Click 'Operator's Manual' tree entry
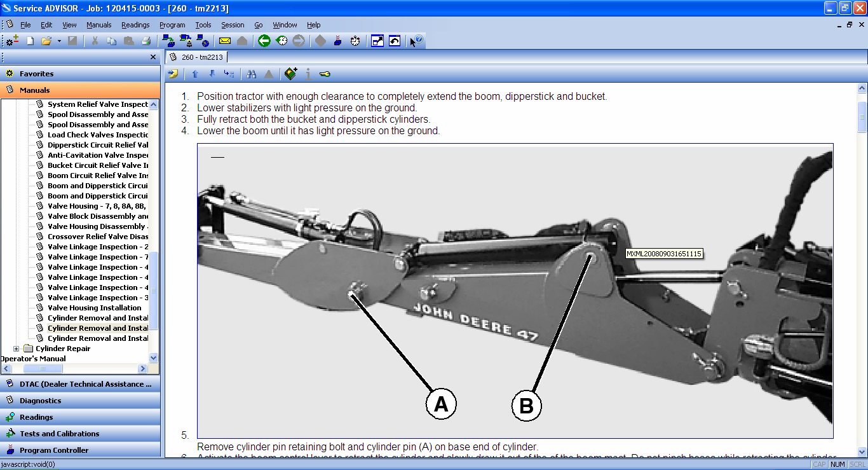 (33, 359)
